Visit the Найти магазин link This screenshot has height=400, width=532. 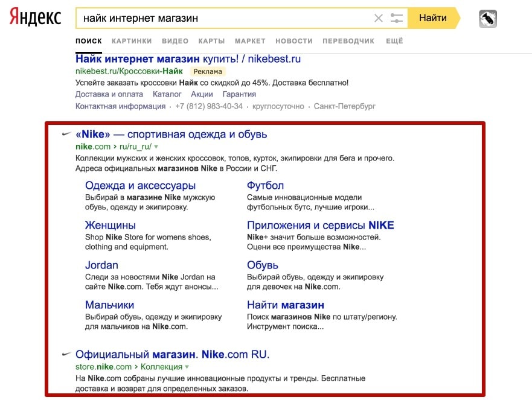click(286, 305)
